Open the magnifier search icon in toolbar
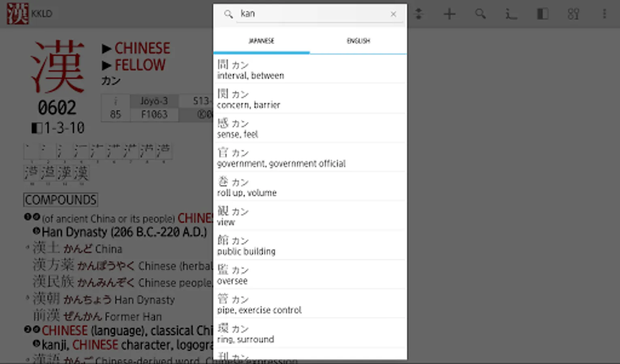Image resolution: width=620 pixels, height=364 pixels. [x=480, y=14]
